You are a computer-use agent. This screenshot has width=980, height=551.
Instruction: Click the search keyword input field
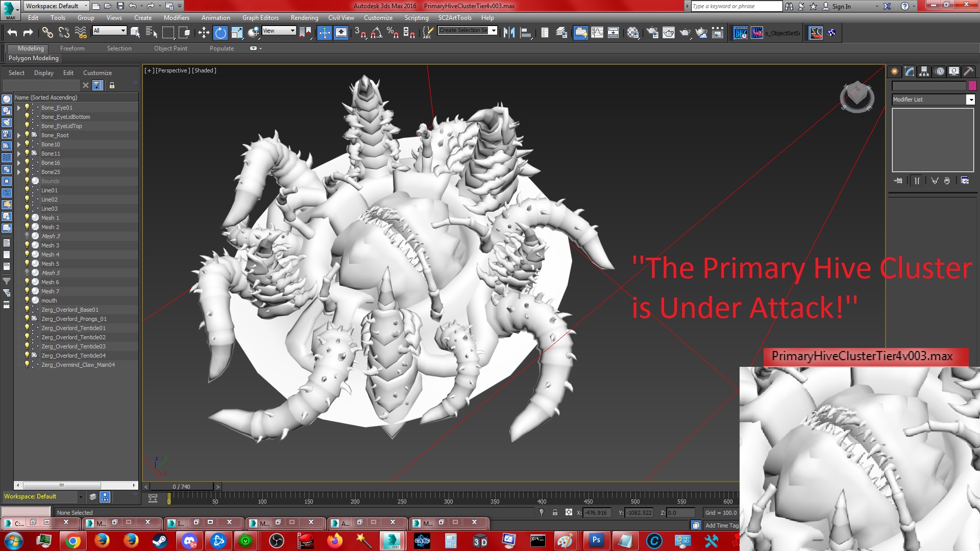(x=737, y=6)
